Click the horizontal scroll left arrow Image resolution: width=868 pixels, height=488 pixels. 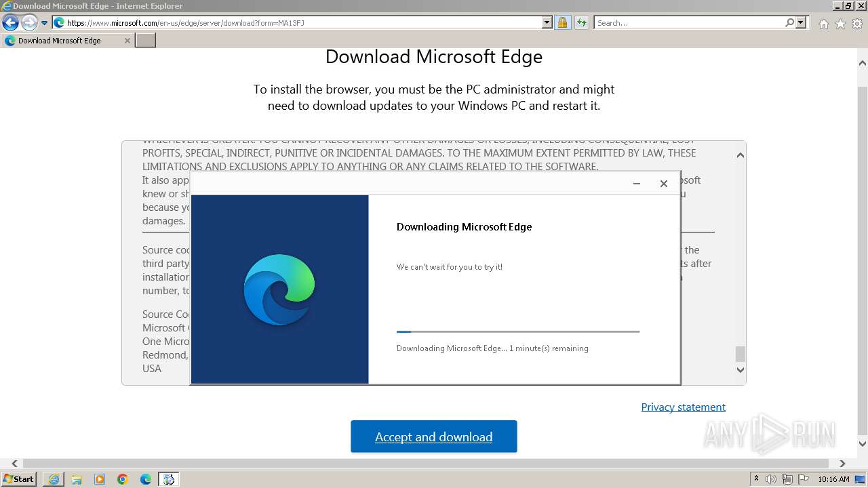pyautogui.click(x=14, y=464)
